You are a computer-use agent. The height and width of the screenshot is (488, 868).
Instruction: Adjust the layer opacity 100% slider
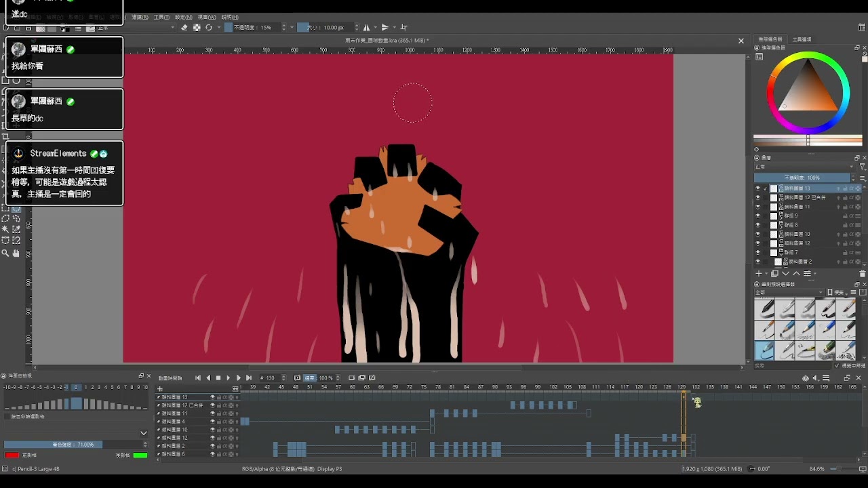coord(802,178)
